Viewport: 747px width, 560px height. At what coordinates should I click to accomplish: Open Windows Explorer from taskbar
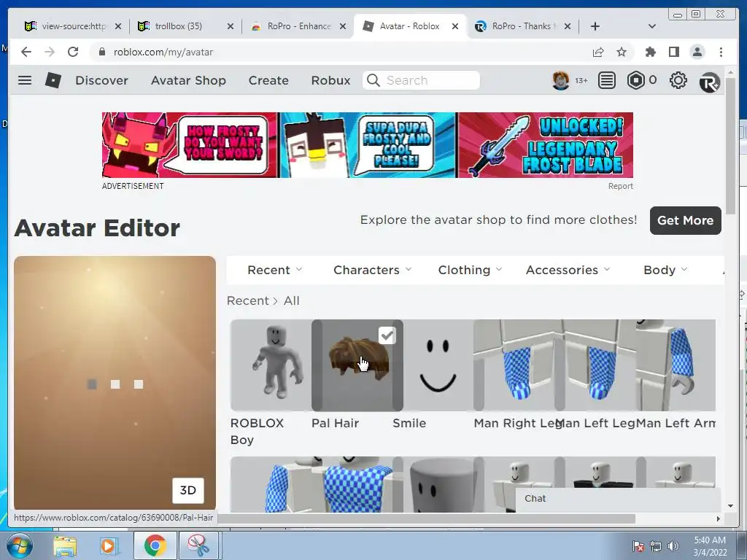click(x=65, y=546)
